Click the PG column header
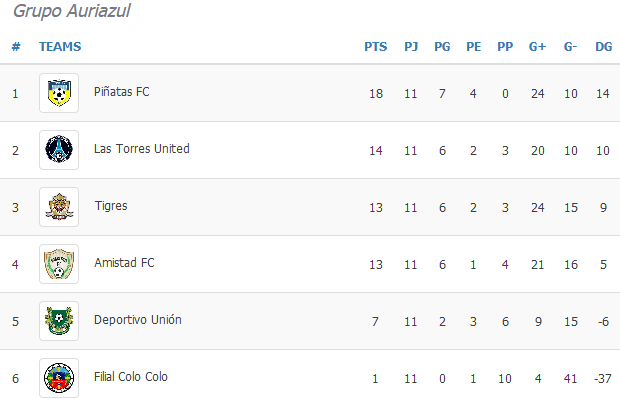620x399 pixels. [442, 47]
